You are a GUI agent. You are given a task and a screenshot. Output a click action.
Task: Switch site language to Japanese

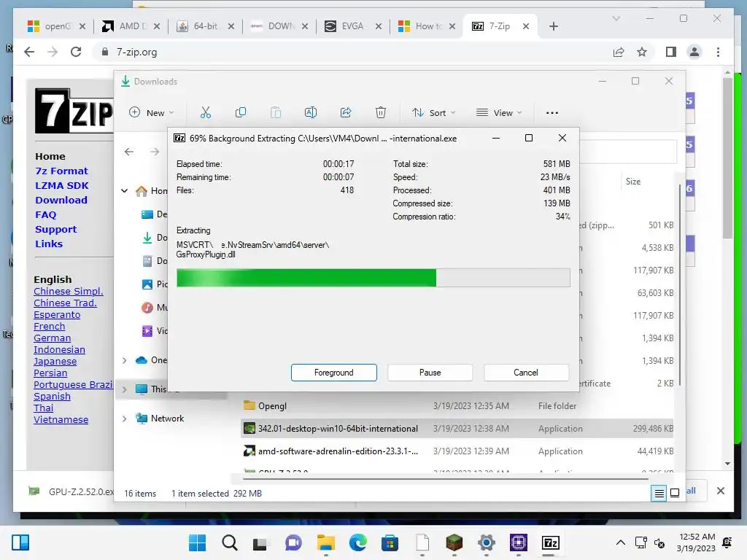(x=55, y=362)
